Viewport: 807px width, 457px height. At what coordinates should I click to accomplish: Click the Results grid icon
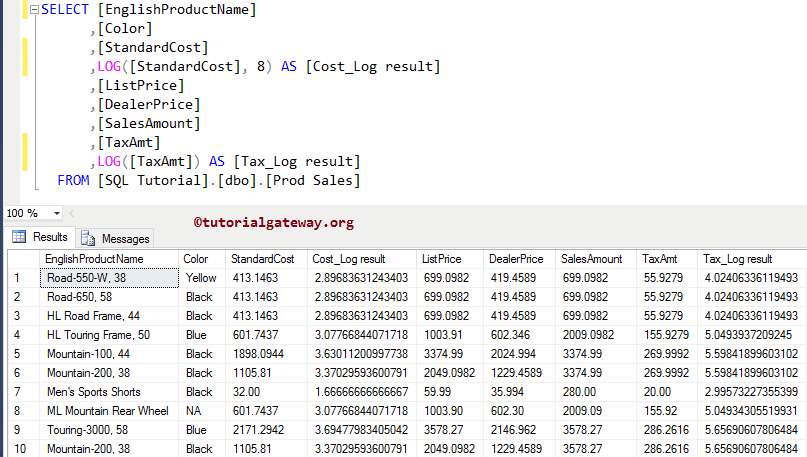pyautogui.click(x=19, y=237)
